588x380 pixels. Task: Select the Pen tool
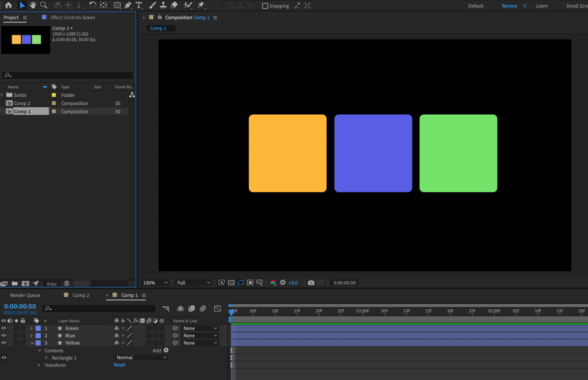pos(128,5)
